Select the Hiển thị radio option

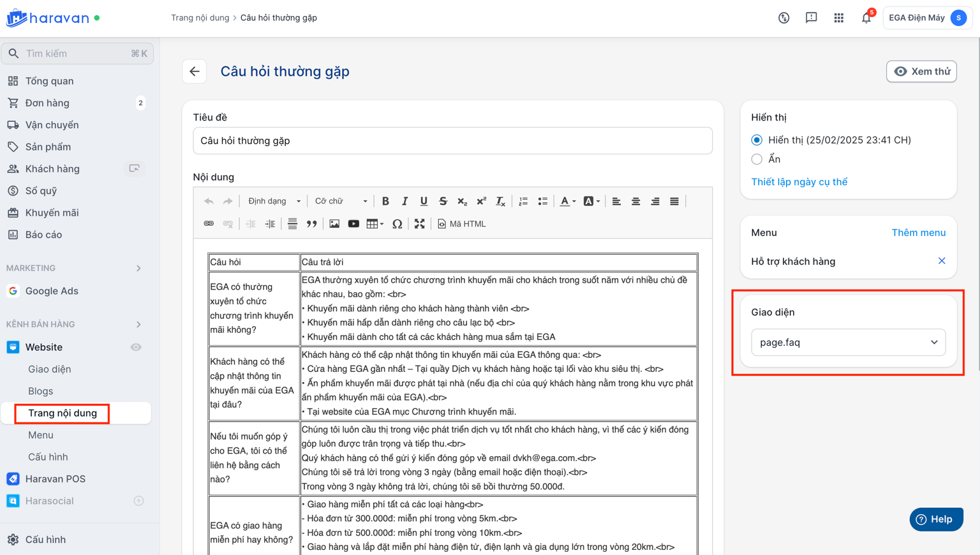tap(757, 140)
